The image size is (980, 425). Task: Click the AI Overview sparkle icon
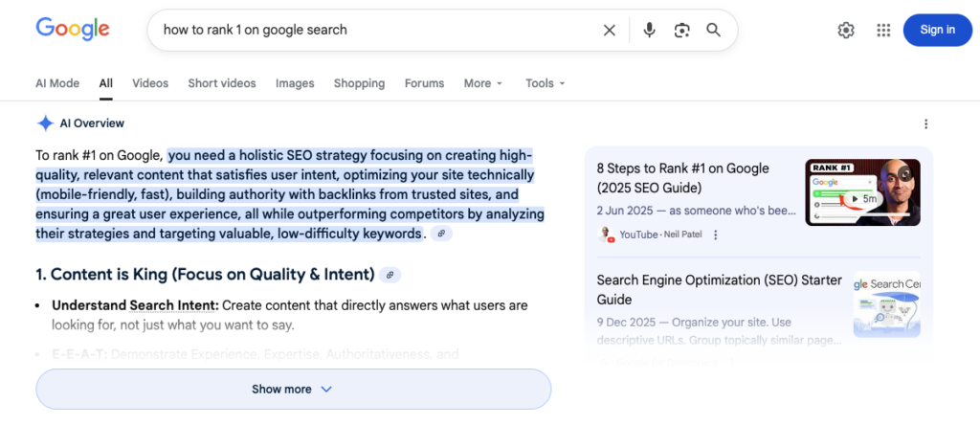[45, 123]
